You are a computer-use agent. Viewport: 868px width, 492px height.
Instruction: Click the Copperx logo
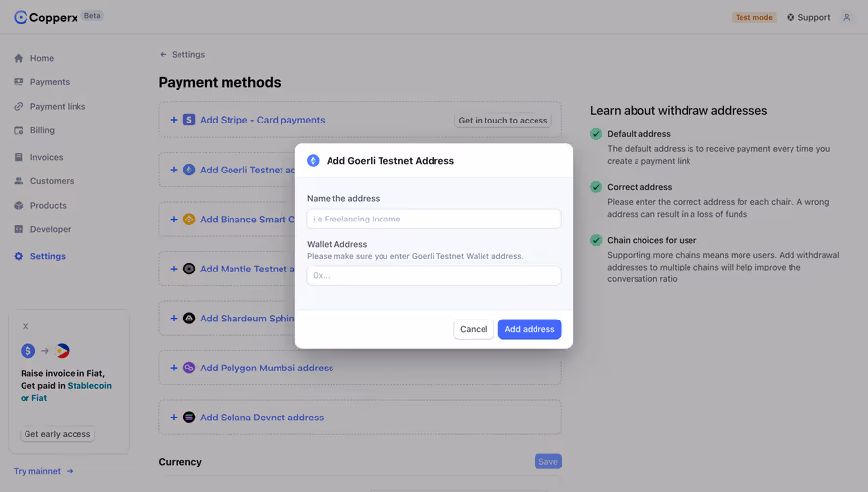point(46,18)
